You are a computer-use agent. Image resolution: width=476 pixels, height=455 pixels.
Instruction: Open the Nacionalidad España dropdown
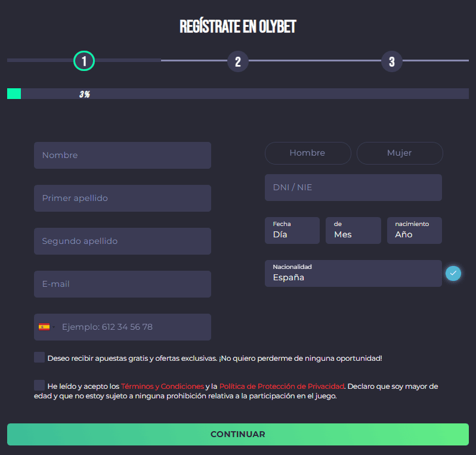pyautogui.click(x=353, y=273)
